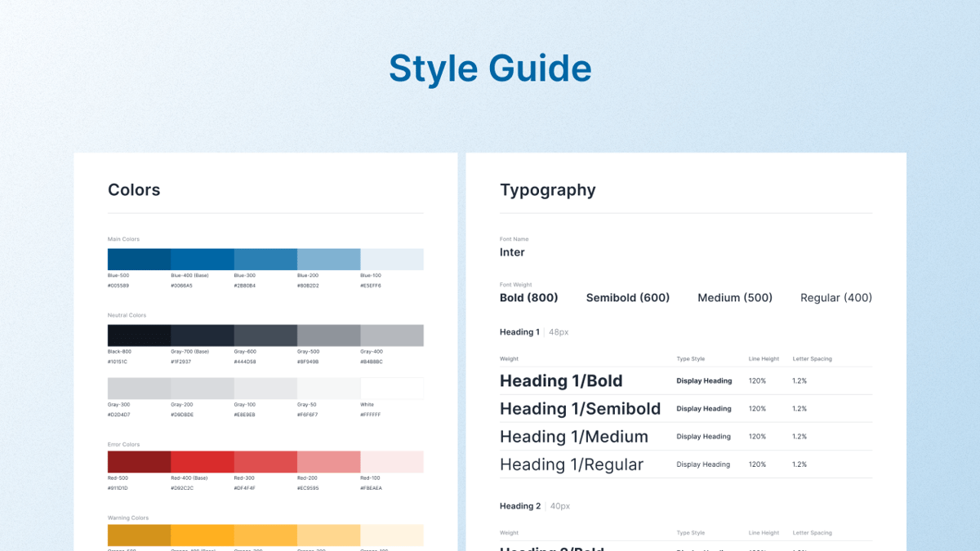Viewport: 980px width, 551px height.
Task: Select the Orange-500 warning swatch
Action: tap(139, 535)
